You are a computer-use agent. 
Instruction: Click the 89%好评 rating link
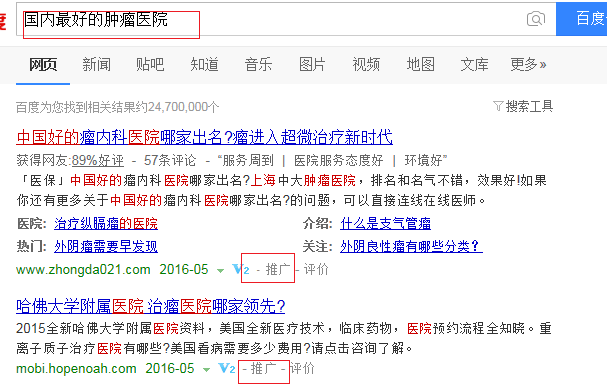click(x=98, y=160)
